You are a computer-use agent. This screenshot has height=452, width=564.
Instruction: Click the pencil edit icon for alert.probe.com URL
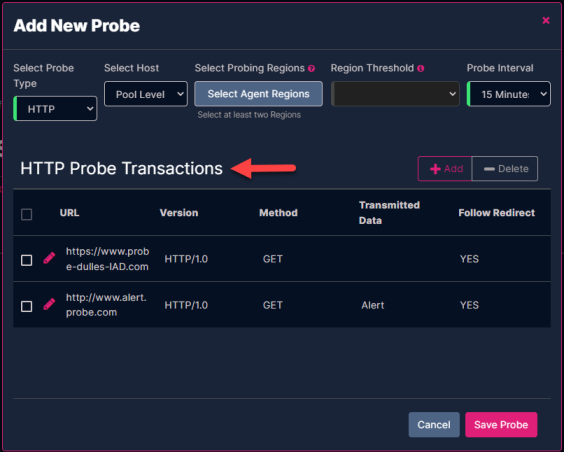coord(49,305)
